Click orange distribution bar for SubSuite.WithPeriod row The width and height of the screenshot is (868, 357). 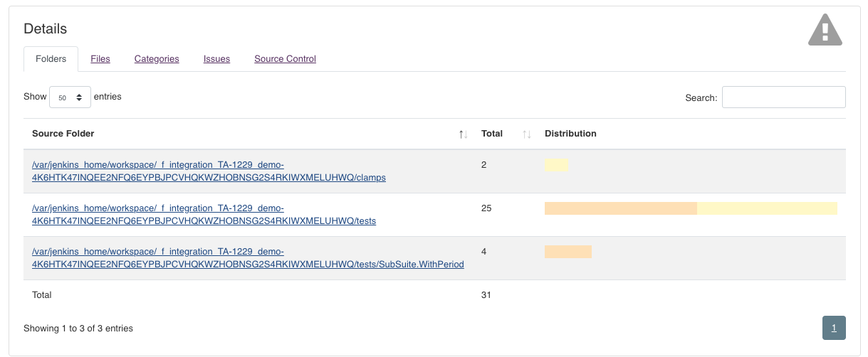point(568,252)
